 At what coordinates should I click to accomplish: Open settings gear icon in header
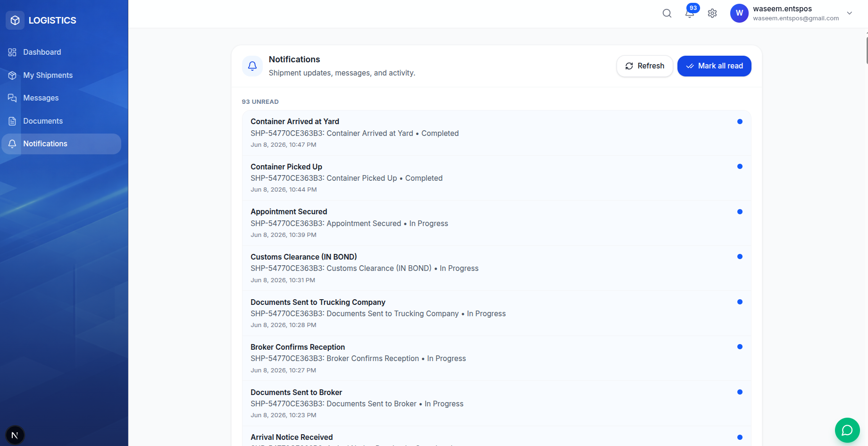(x=712, y=13)
